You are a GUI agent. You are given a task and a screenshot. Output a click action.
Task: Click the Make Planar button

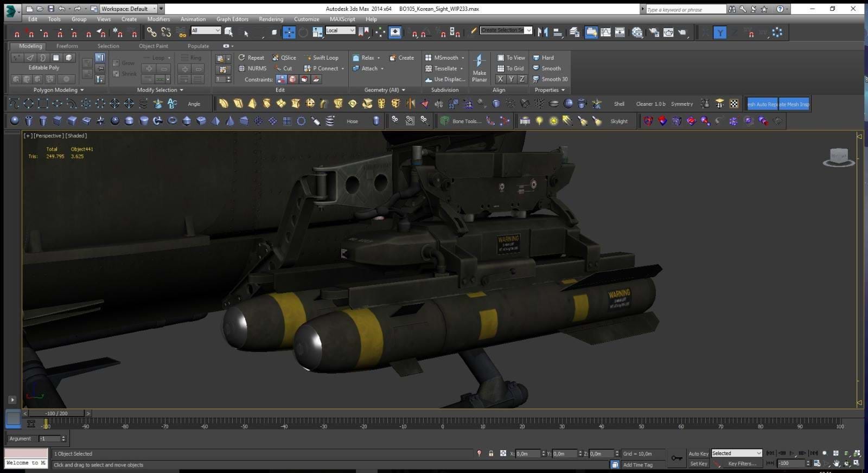[x=479, y=68]
